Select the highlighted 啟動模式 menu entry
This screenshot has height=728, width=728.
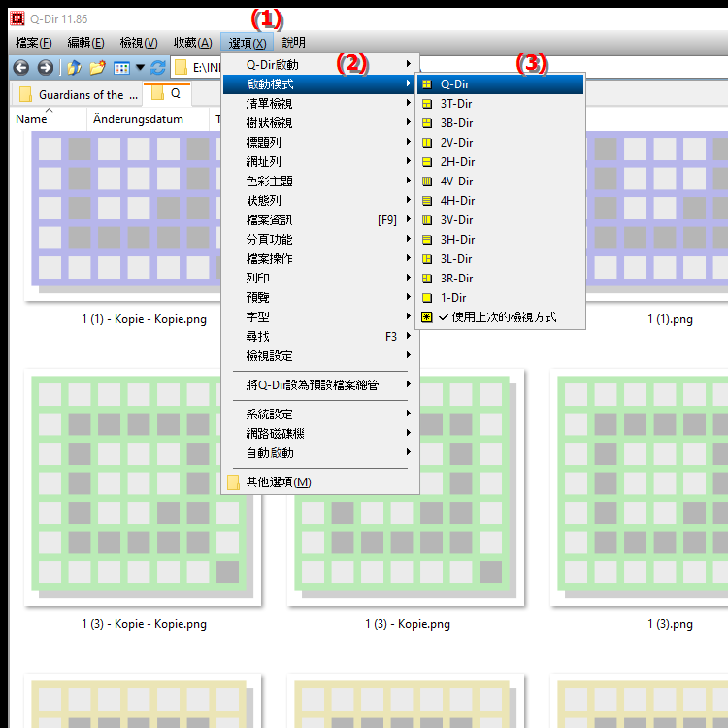[x=320, y=84]
